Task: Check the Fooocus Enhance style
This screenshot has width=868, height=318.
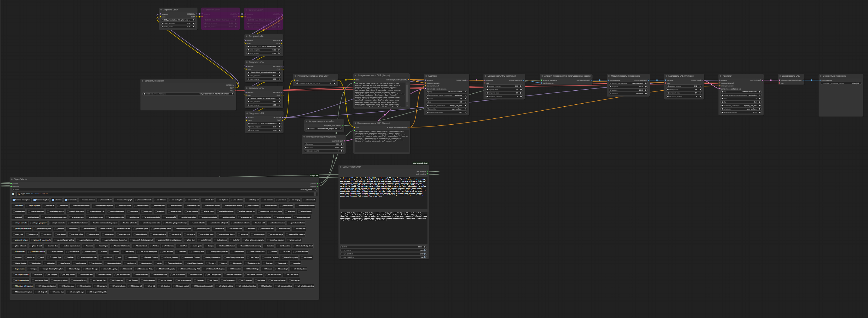Action: 81,200
